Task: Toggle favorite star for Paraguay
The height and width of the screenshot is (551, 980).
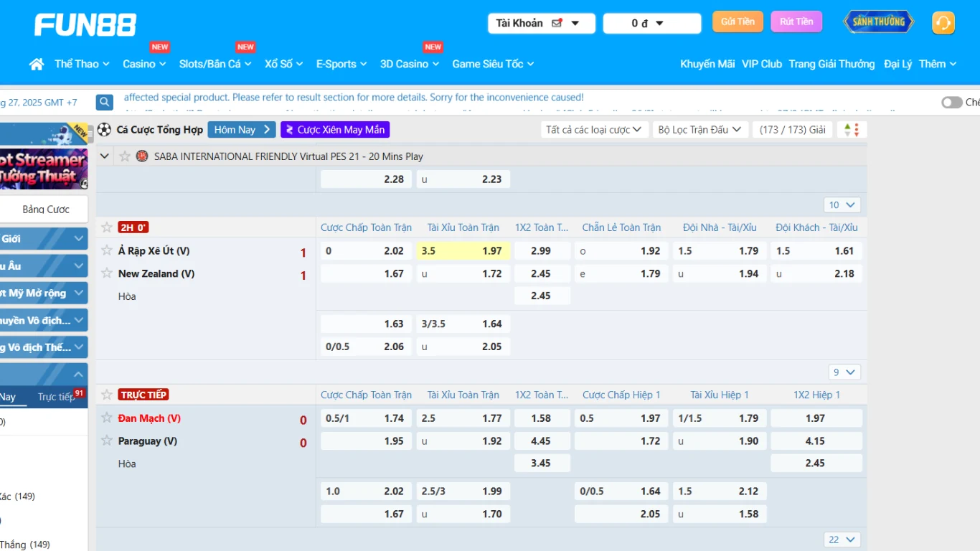Action: point(107,441)
